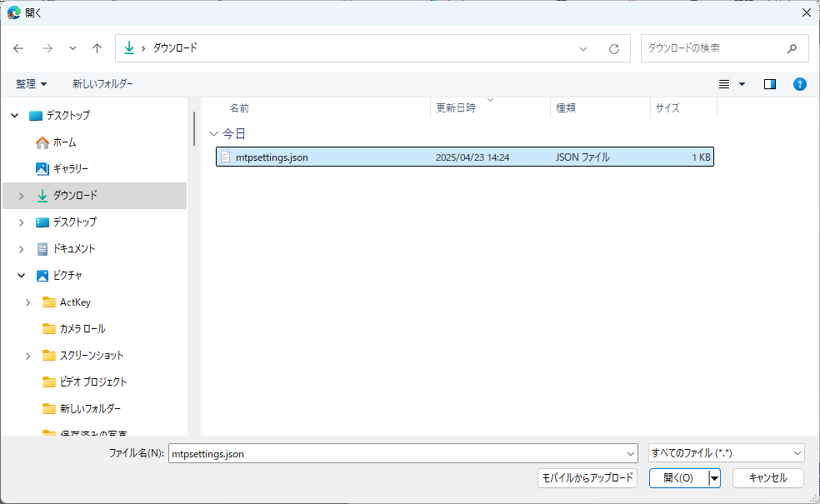Click the モバイルからアップロード button
The image size is (820, 504).
tap(587, 478)
